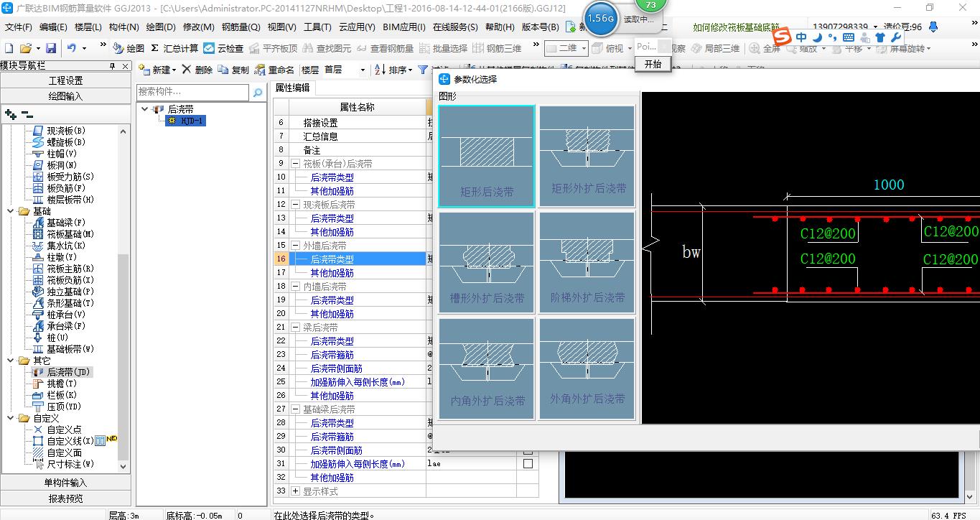980x520 pixels.
Task: Choose the 矩形后浇带 shape thumbnail
Action: click(x=486, y=157)
